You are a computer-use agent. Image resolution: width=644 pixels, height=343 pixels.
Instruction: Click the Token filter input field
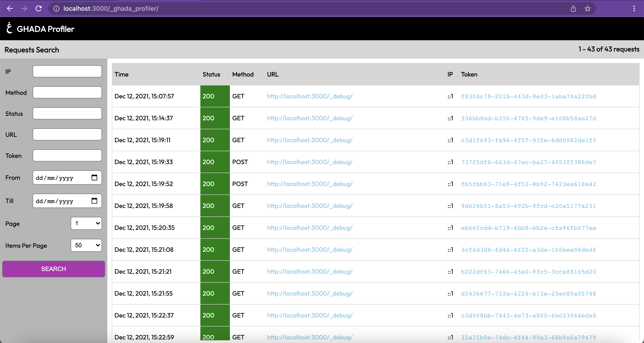tap(67, 155)
